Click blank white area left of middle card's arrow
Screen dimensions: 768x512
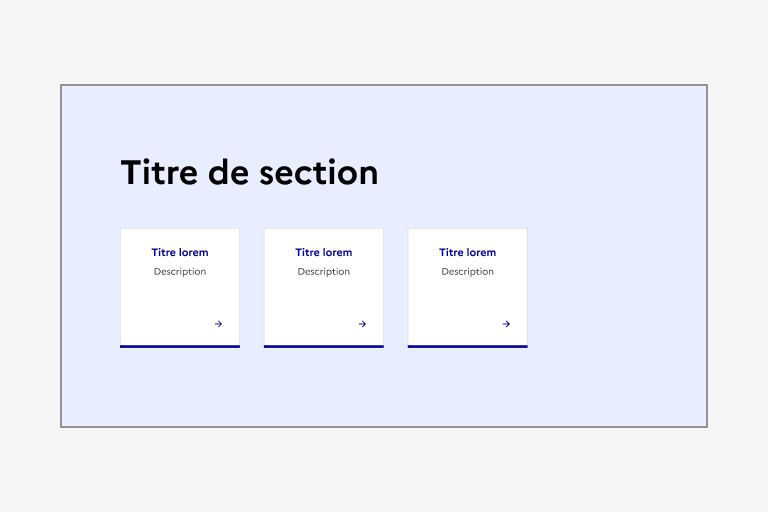coord(309,322)
